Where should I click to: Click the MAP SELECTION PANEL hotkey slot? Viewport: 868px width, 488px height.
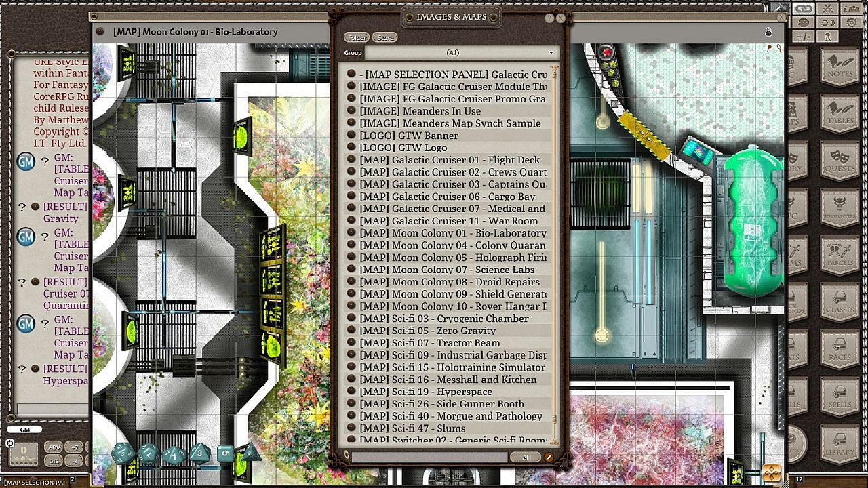tap(35, 482)
